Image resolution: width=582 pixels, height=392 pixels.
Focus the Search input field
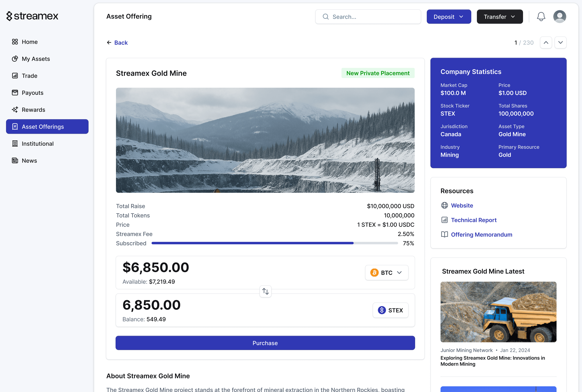point(368,17)
